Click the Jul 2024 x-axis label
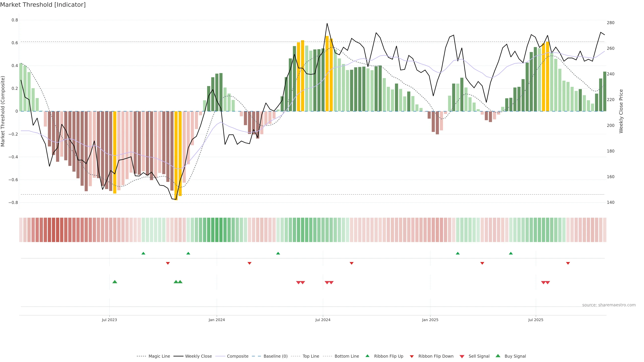The width and height of the screenshot is (644, 362). pyautogui.click(x=323, y=320)
